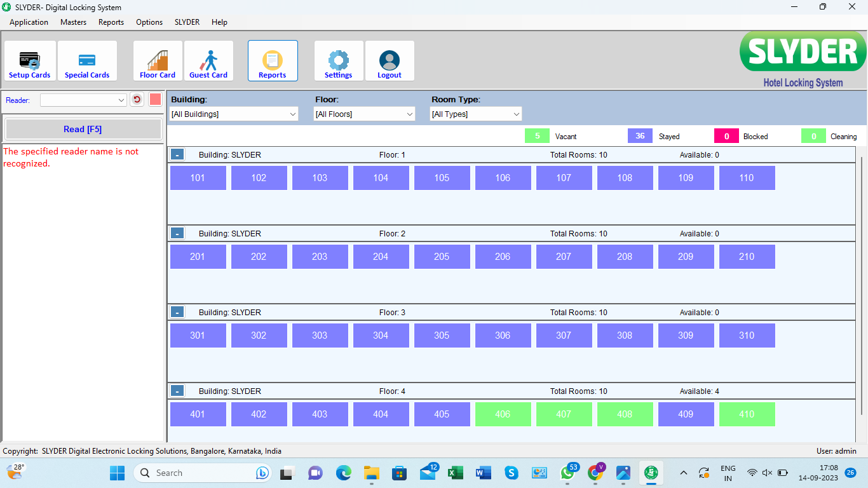The image size is (868, 488).
Task: Click the purple Stayed count swatch
Action: point(640,136)
